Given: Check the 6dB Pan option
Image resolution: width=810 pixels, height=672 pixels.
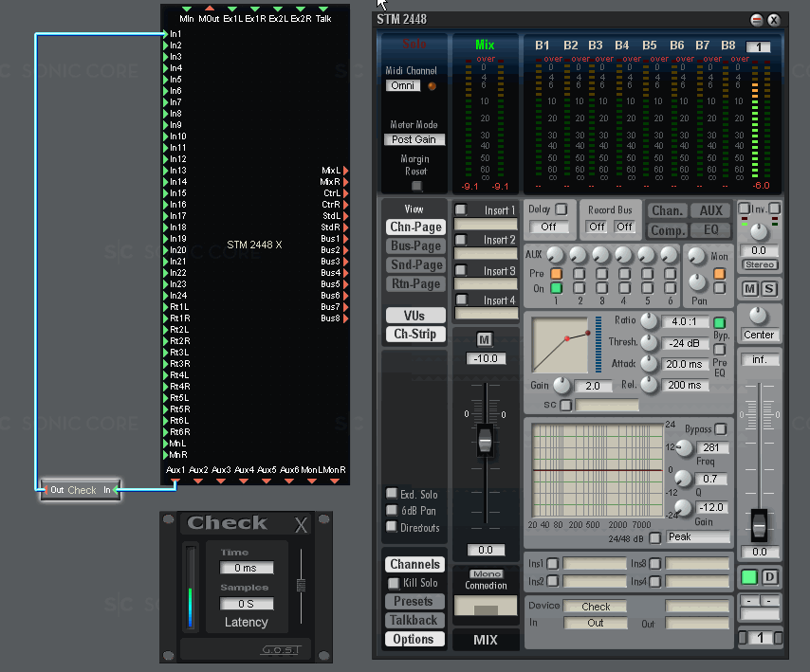Looking at the screenshot, I should (392, 510).
